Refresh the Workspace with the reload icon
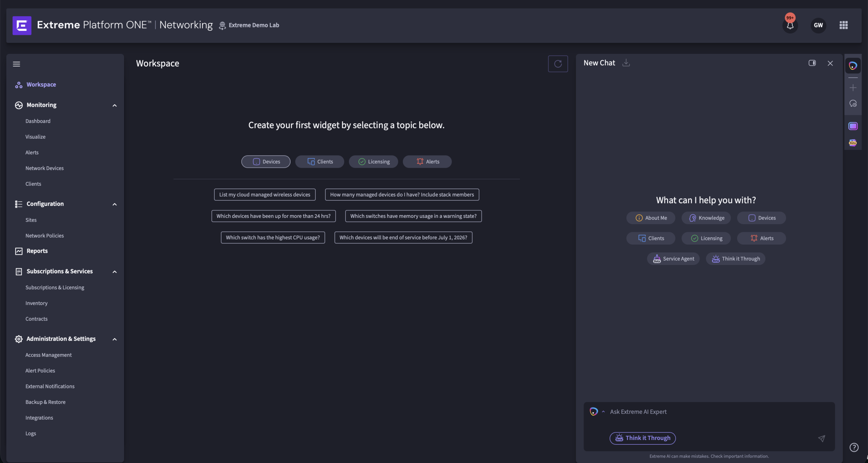 [x=558, y=64]
